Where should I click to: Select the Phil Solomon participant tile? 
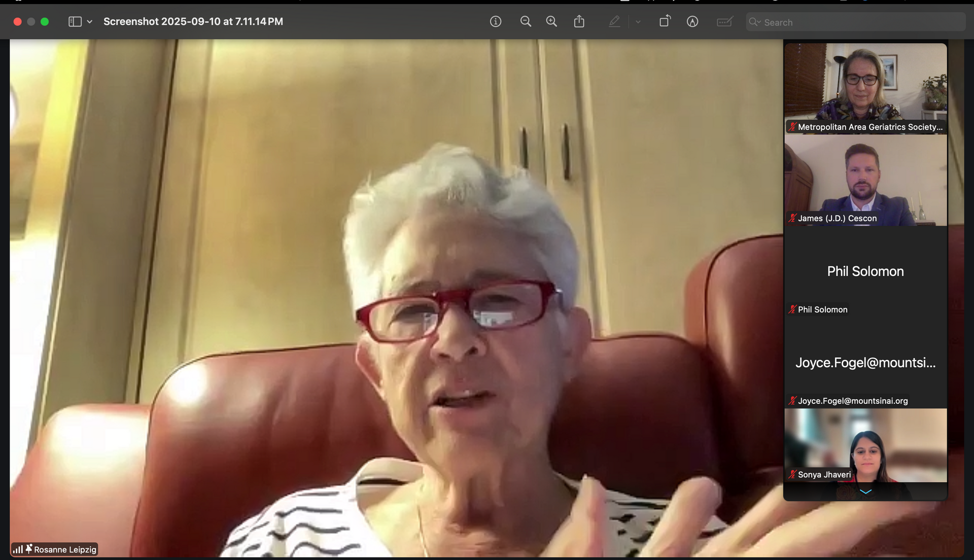tap(865, 271)
